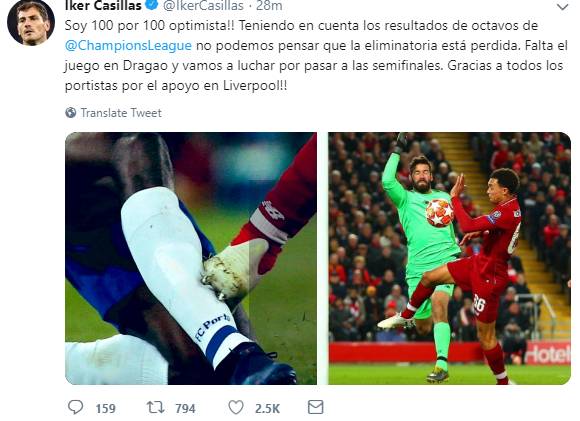Send tweet via the envelope message icon
The width and height of the screenshot is (580, 421).
316,407
